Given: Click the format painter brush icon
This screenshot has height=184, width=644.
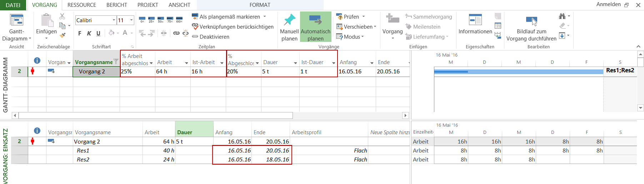Looking at the screenshot, I should click(63, 35).
